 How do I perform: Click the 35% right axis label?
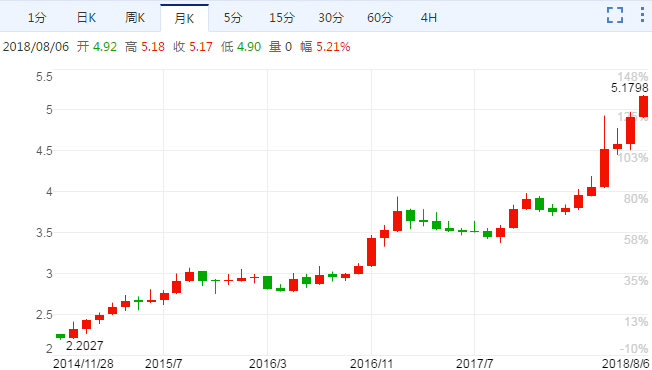636,281
